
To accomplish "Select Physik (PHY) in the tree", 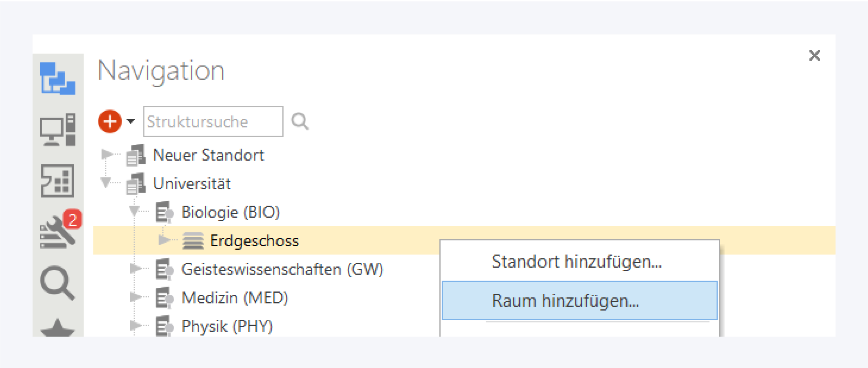I will coord(227,326).
